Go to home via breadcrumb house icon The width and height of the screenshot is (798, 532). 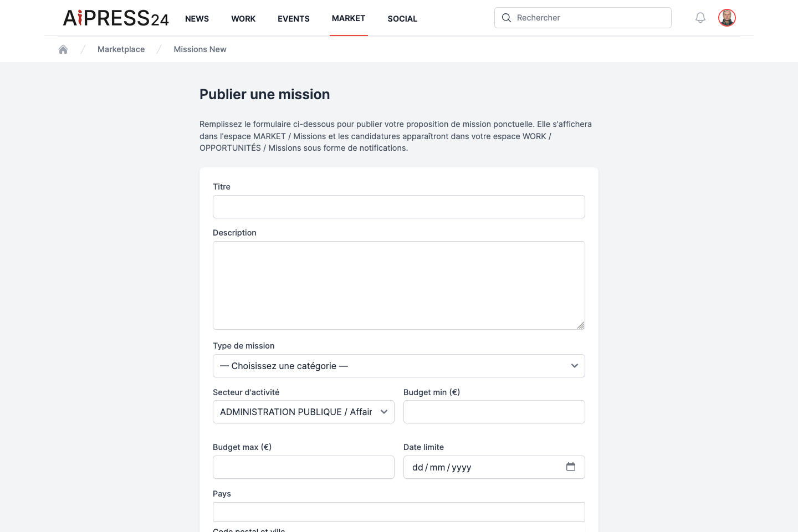[63, 49]
